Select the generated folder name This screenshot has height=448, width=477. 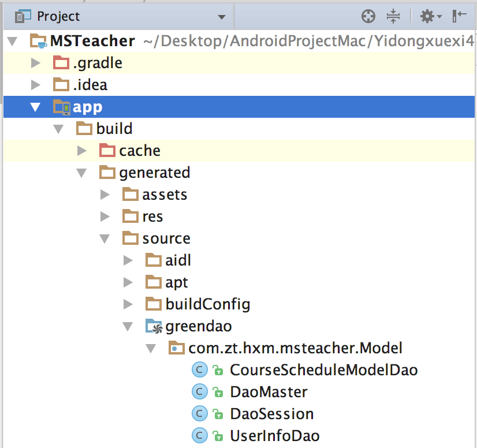click(x=155, y=173)
